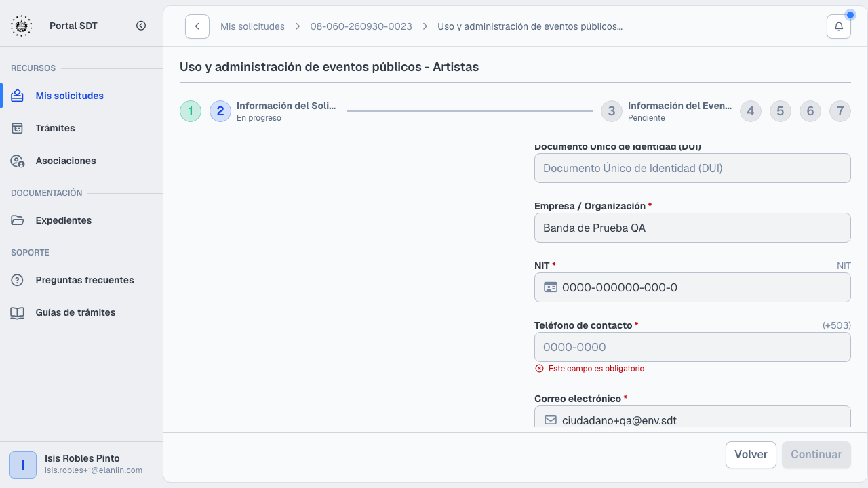
Task: Click breadcrumb 08-060-260930-0023
Action: tap(361, 26)
